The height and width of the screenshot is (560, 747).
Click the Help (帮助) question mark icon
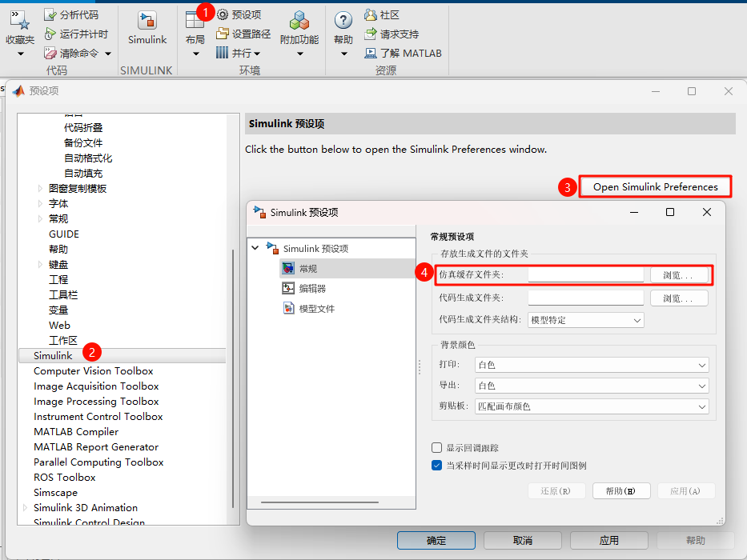(x=343, y=20)
